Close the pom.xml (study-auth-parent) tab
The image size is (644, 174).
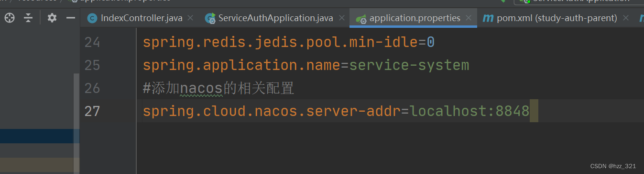626,18
